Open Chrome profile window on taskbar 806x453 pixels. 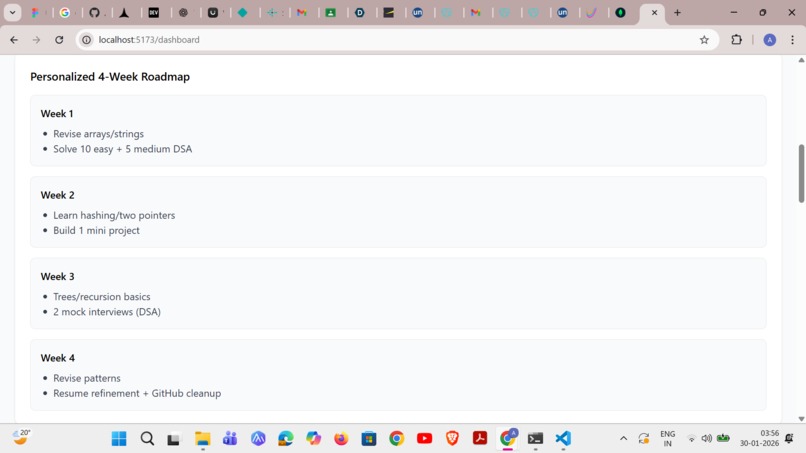508,439
